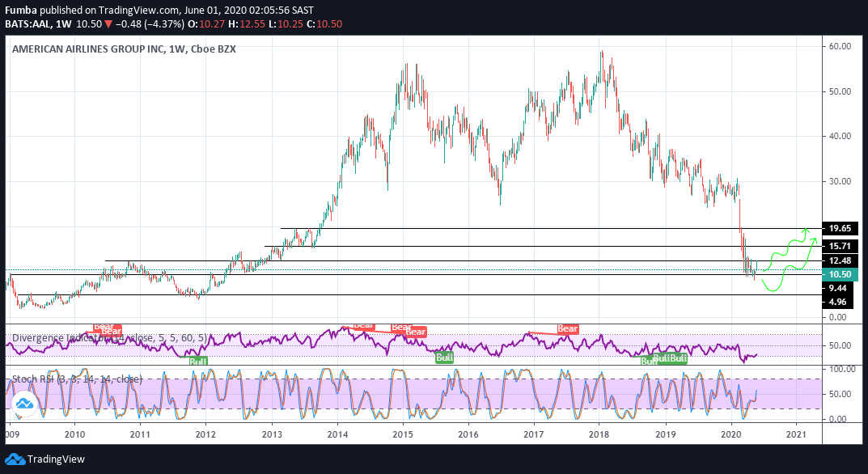This screenshot has height=474, width=868.
Task: Click the teal 10.50 current price label
Action: (x=840, y=275)
